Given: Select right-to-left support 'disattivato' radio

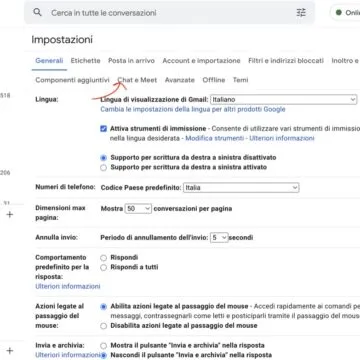Looking at the screenshot, I should [104, 158].
